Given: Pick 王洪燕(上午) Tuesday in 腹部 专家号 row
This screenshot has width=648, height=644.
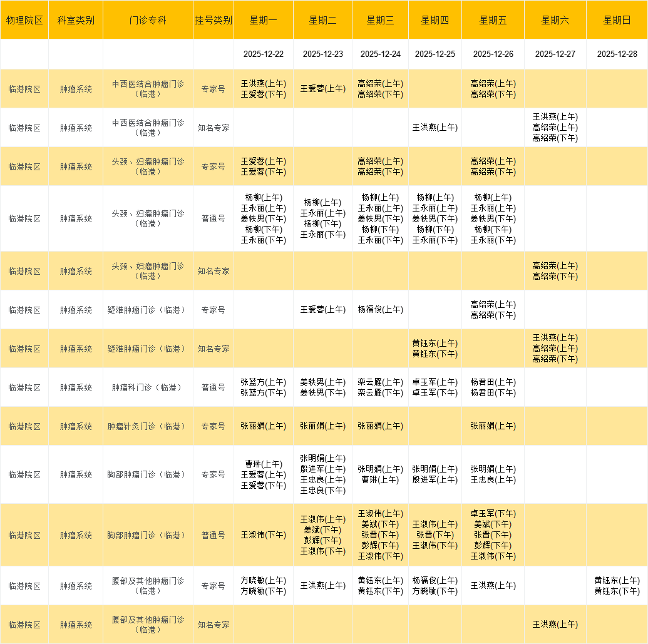Looking at the screenshot, I should tap(322, 586).
